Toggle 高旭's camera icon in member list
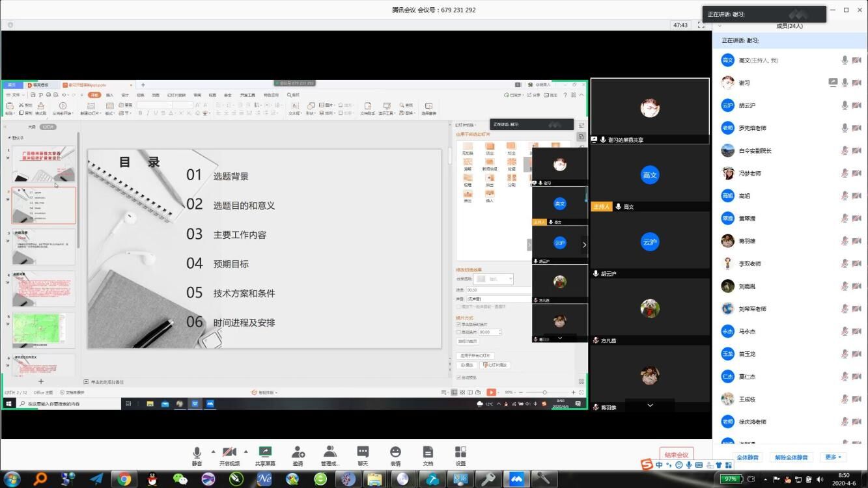Viewport: 868px width, 488px height. pos(857,196)
